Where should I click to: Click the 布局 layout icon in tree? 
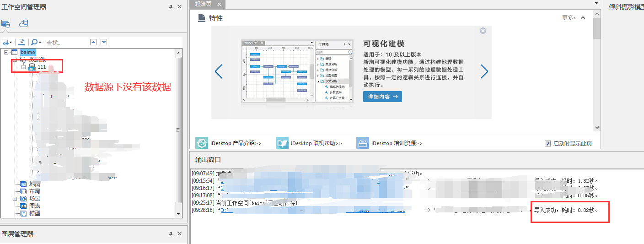(23, 191)
